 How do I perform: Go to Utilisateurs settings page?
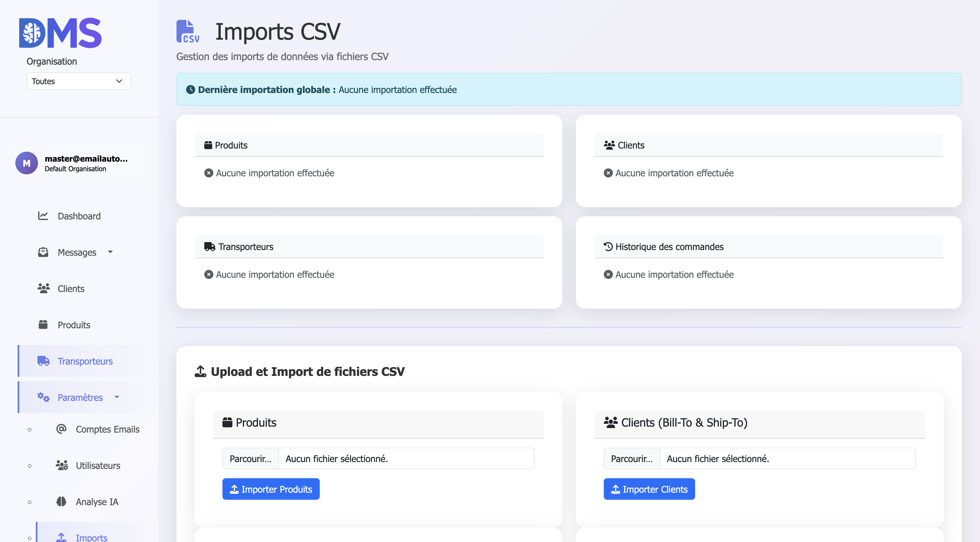[x=98, y=465]
